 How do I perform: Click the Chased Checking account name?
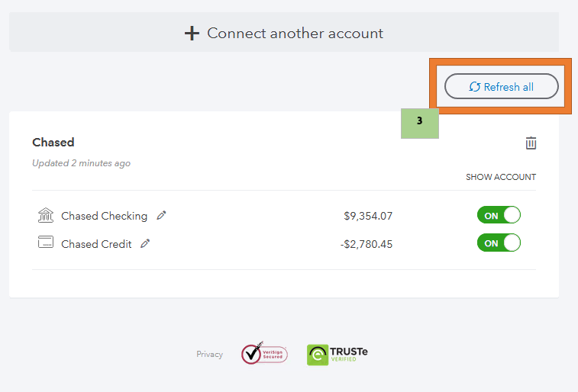pos(104,216)
